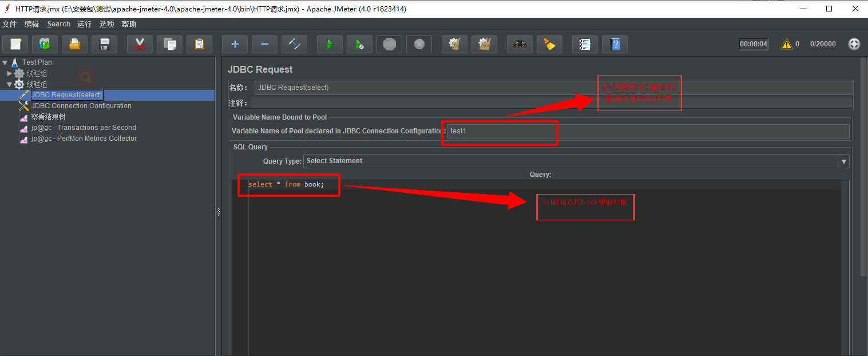Click the 名称 name input field
The width and height of the screenshot is (868, 356).
point(553,88)
